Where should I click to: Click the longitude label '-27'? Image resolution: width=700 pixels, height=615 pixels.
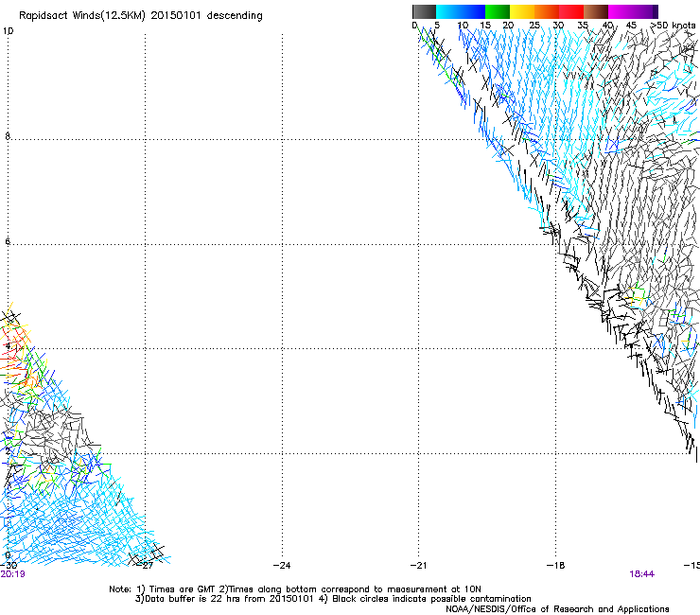click(145, 565)
